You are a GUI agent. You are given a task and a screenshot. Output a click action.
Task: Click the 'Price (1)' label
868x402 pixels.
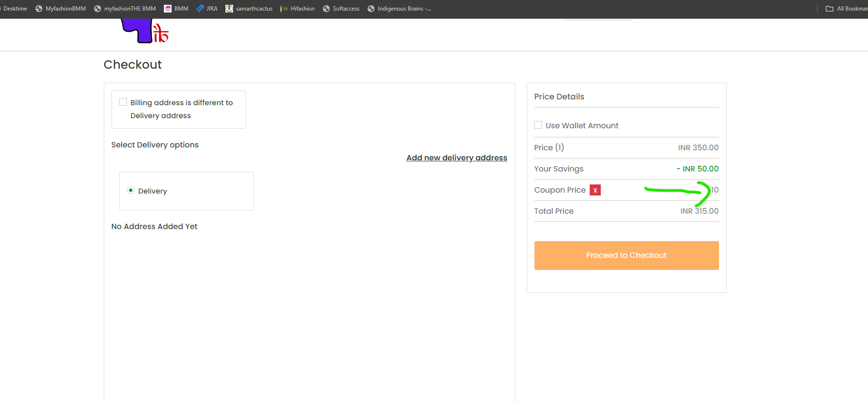(x=549, y=147)
